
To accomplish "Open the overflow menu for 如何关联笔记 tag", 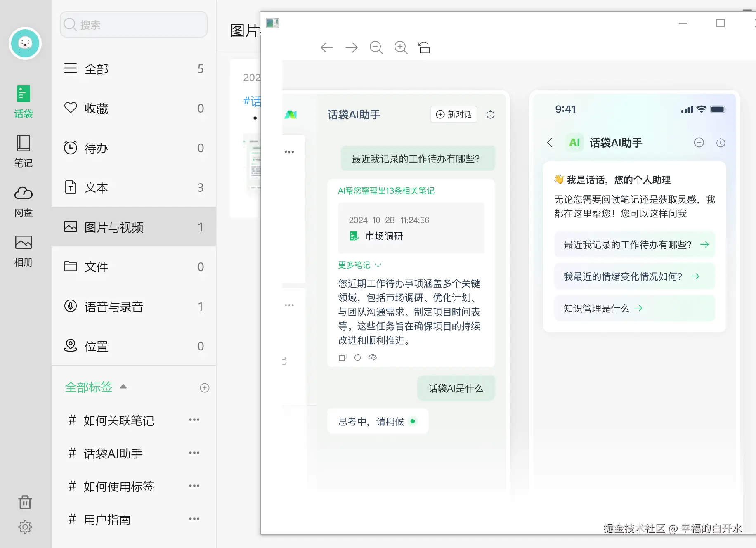I will coord(194,420).
